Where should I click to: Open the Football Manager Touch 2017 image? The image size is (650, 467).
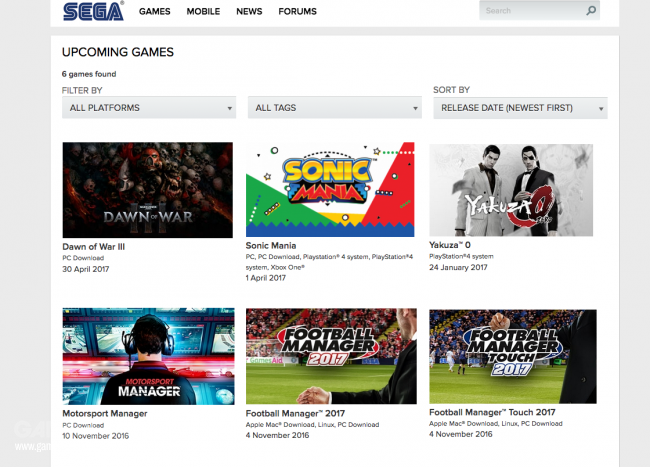point(512,355)
